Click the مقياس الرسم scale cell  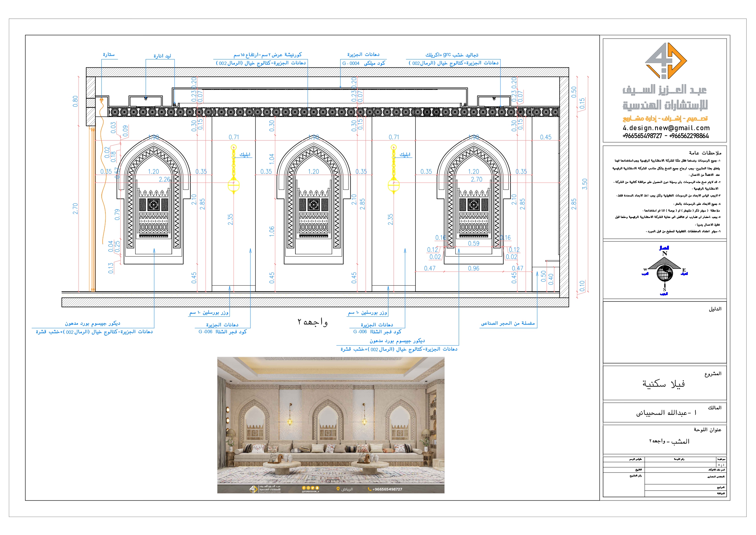624,459
